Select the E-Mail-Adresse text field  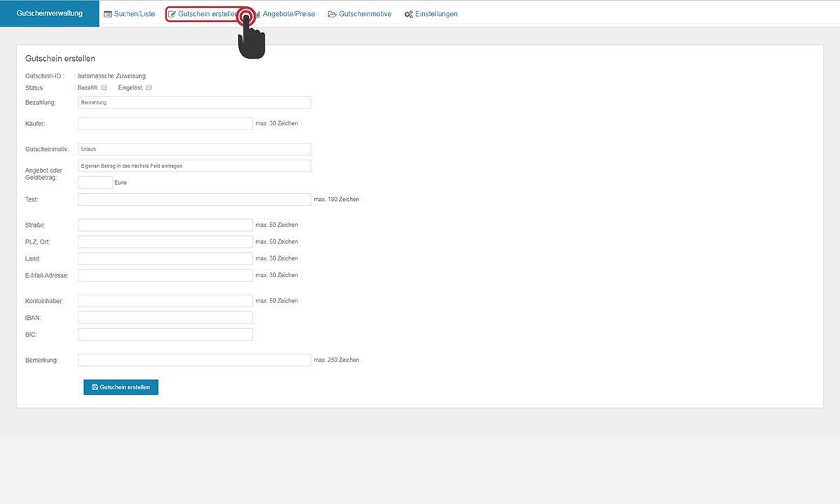(164, 275)
